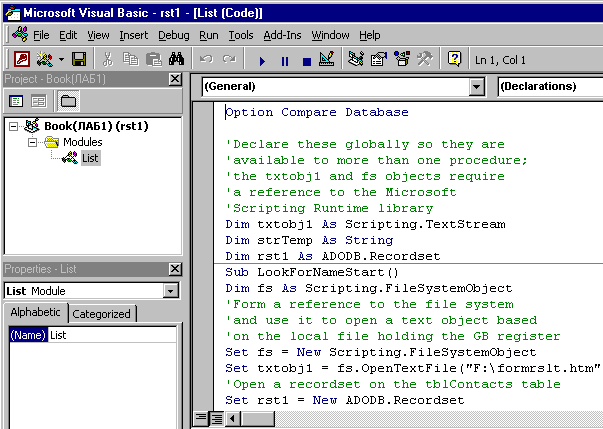Toggle Folders view in Project pane

click(x=68, y=101)
